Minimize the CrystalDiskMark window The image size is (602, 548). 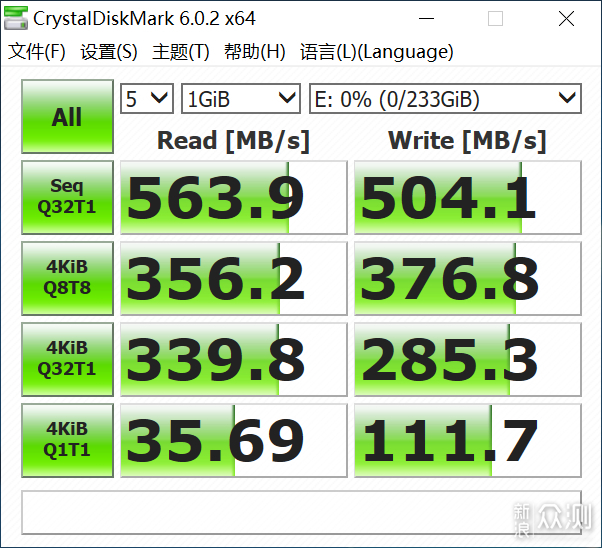tap(438, 18)
